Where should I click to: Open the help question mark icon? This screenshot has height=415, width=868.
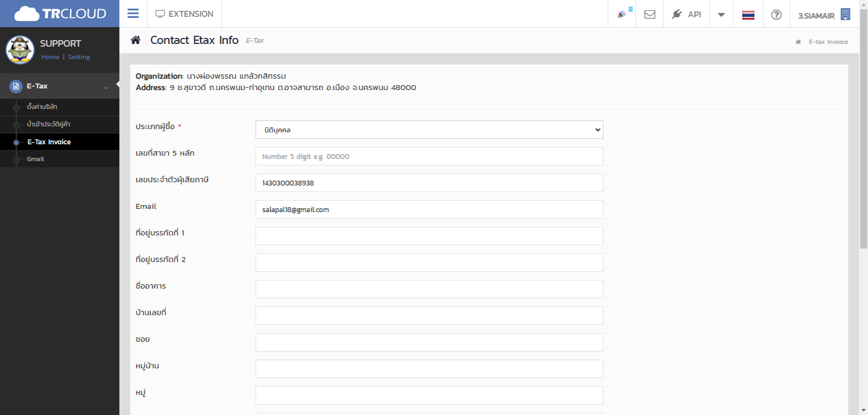[x=776, y=15]
